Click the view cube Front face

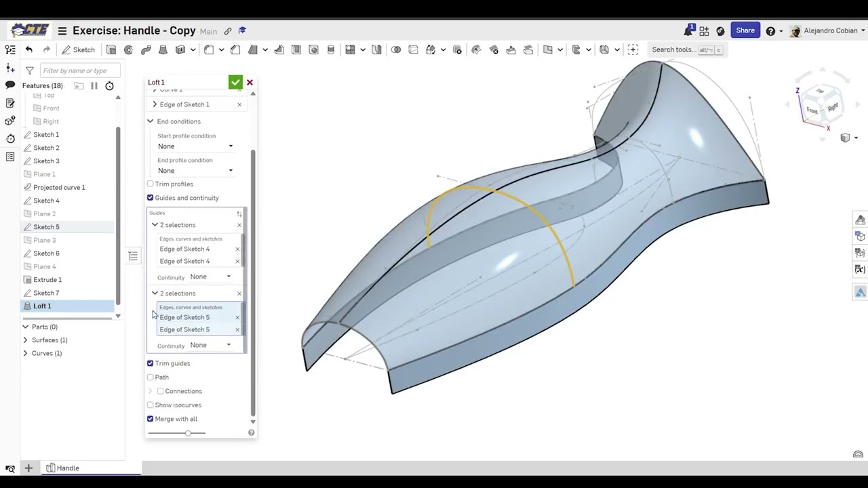812,110
